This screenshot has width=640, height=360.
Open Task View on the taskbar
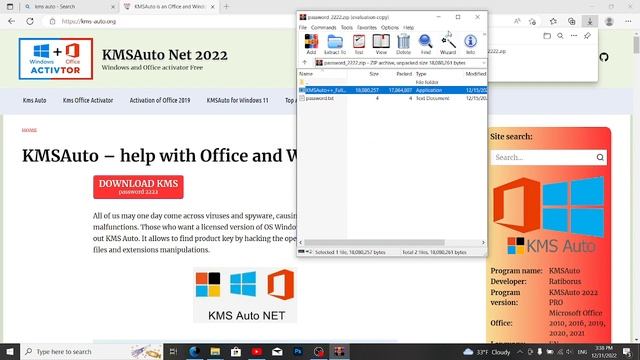point(173,351)
